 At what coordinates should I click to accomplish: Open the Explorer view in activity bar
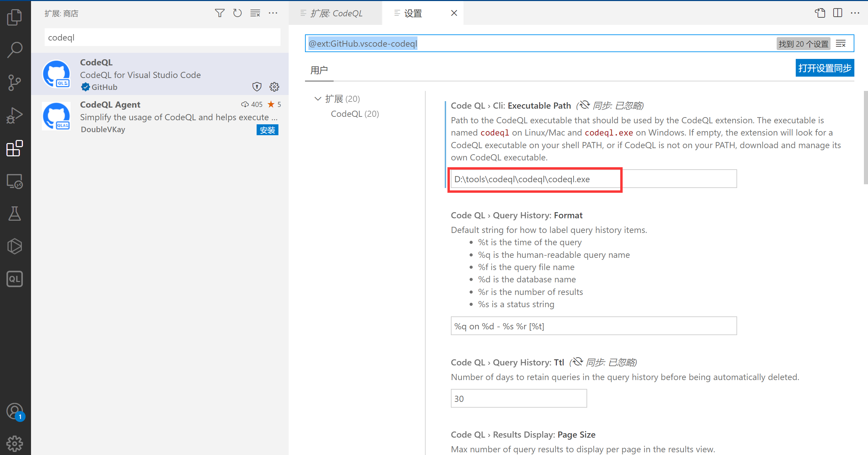[15, 17]
